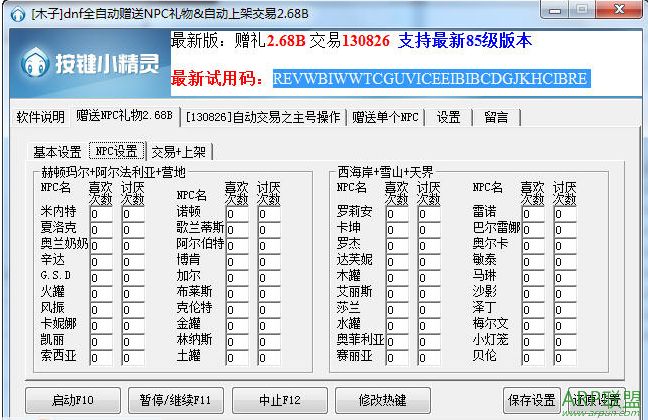This screenshot has width=648, height=420.
Task: Click 达芙妮 like count field
Action: pos(397,262)
